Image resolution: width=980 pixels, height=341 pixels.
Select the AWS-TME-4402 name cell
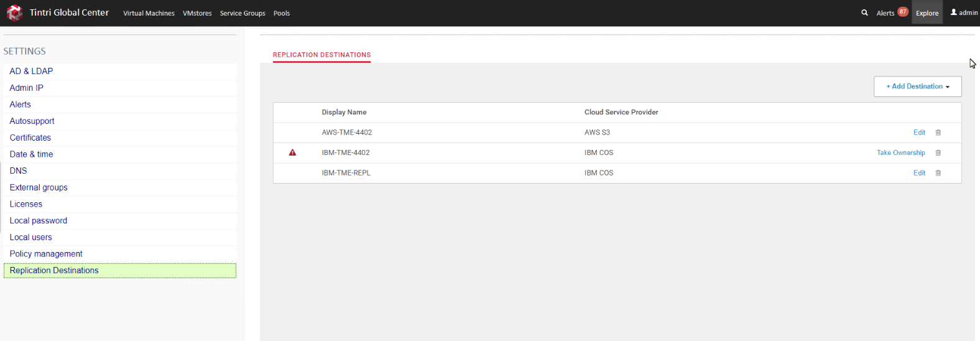pos(347,133)
